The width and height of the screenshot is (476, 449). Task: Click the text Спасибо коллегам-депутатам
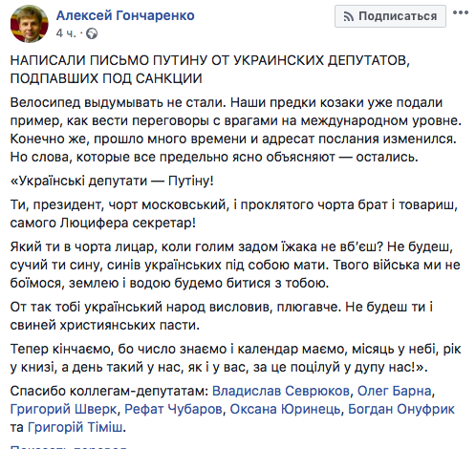(x=109, y=391)
